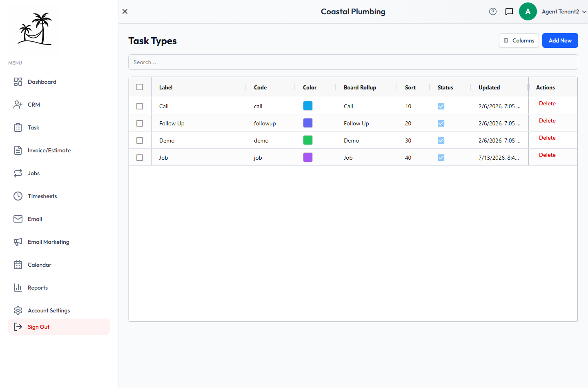The image size is (588, 388).
Task: Check the Follow Up row selection checkbox
Action: 140,123
